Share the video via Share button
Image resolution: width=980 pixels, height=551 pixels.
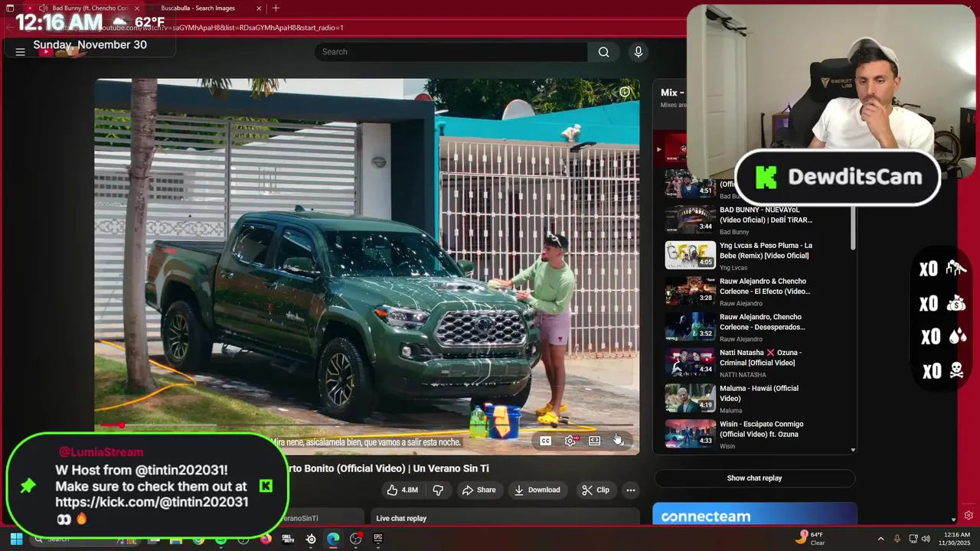point(479,490)
